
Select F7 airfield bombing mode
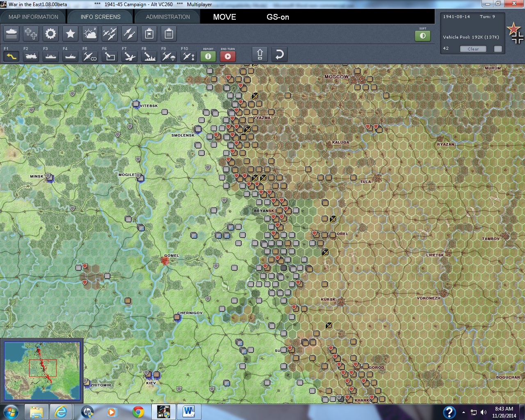130,56
